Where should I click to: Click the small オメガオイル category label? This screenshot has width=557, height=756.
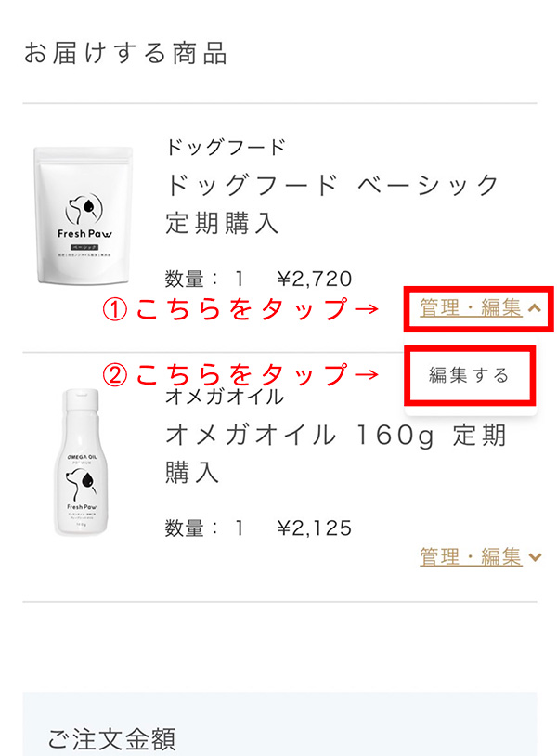[x=225, y=397]
